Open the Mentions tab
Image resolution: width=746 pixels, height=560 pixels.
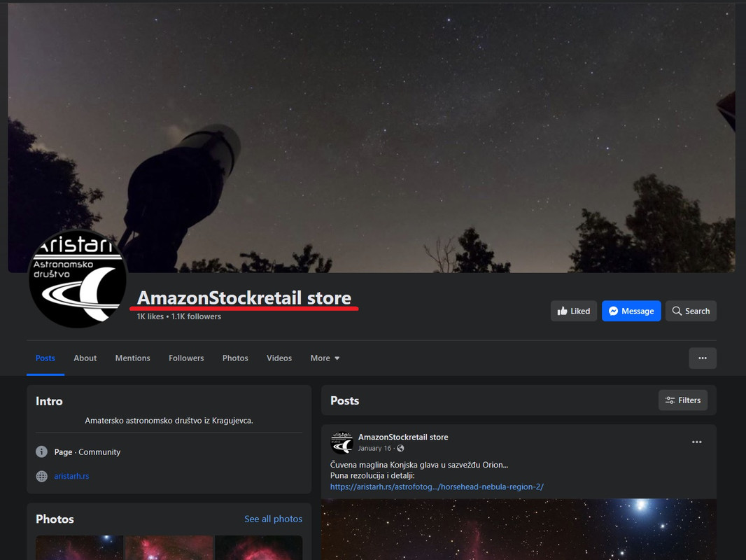[133, 358]
